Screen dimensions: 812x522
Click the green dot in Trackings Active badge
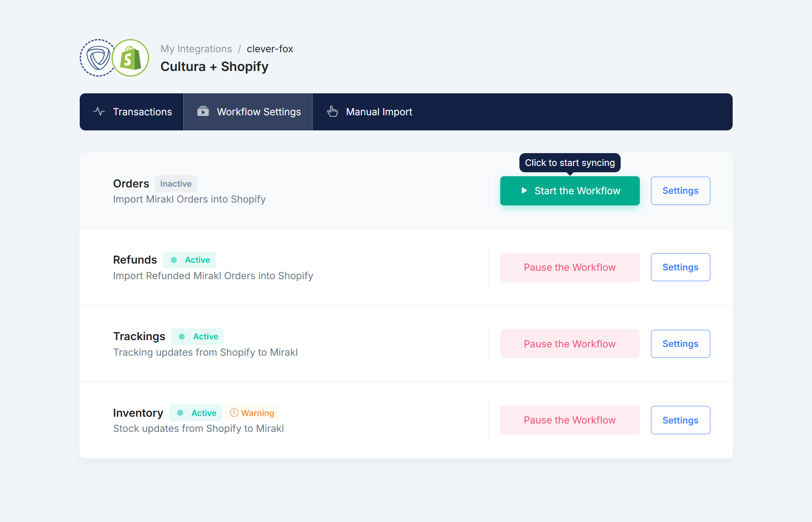[x=182, y=337]
